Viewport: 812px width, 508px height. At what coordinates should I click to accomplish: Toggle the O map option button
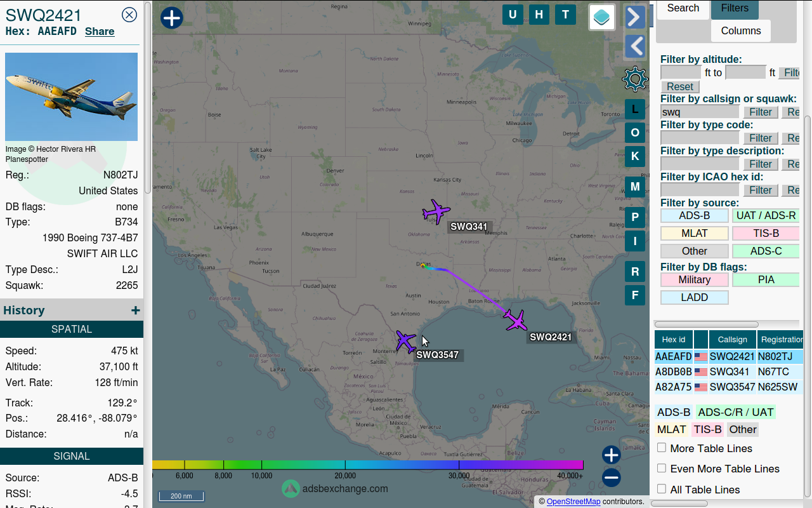pyautogui.click(x=635, y=133)
